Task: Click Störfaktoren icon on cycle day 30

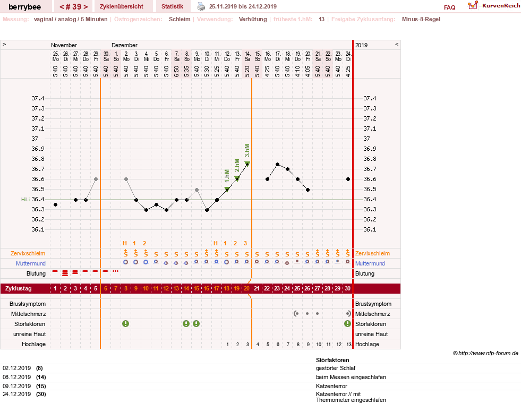Action: 347,324
